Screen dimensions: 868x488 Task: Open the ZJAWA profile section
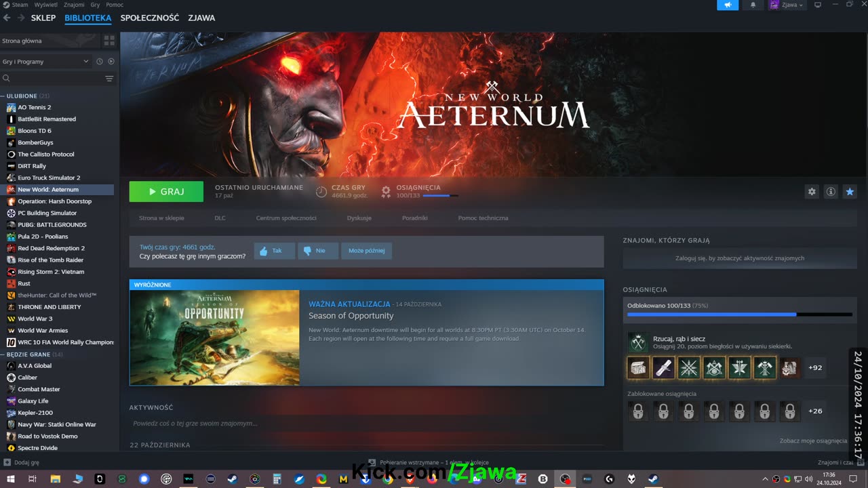point(201,18)
